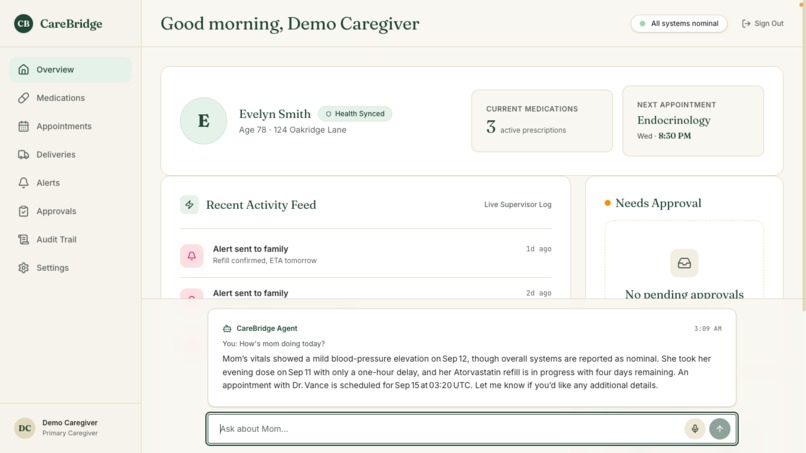
Task: Open the Audit Trail page
Action: [x=70, y=239]
